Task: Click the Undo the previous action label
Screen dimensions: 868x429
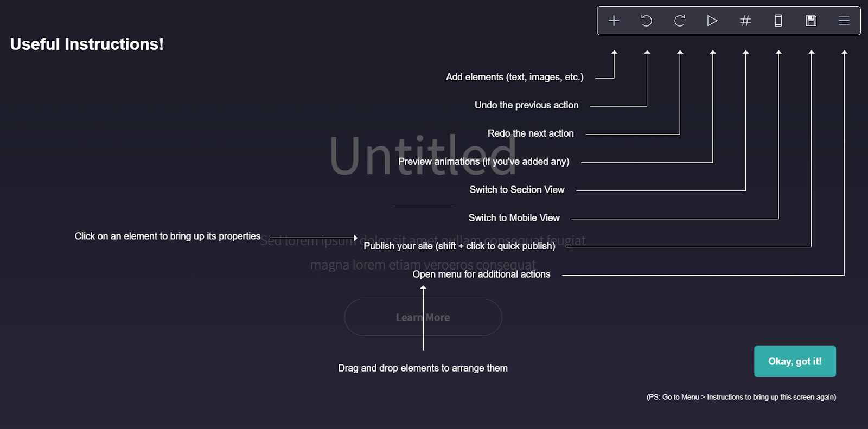Action: click(527, 105)
